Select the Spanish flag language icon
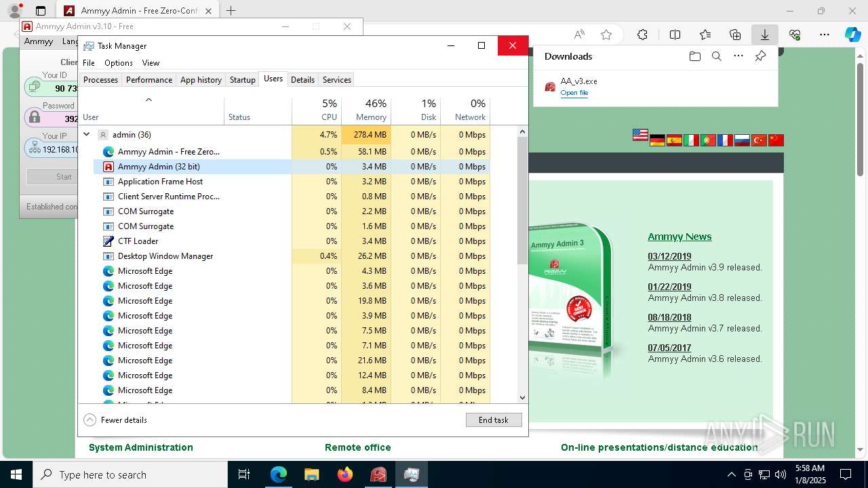This screenshot has height=488, width=868. pyautogui.click(x=674, y=140)
